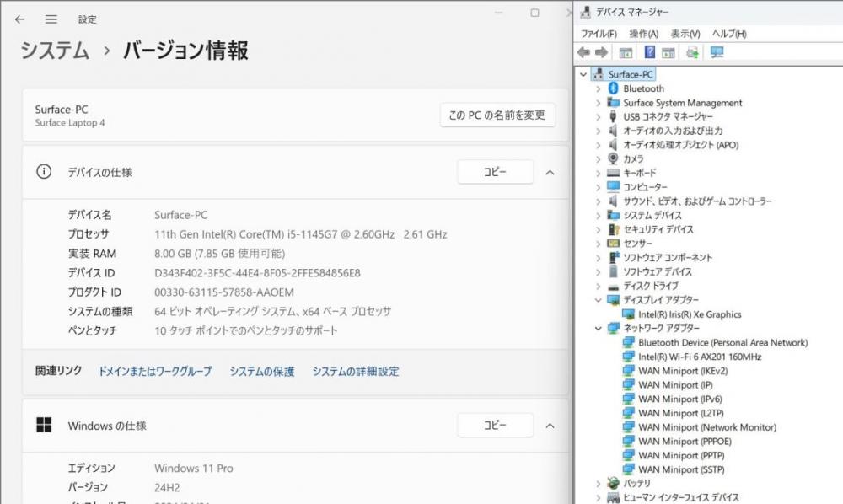The image size is (843, 504).
Task: Open the システムの保護 link
Action: coord(262,372)
